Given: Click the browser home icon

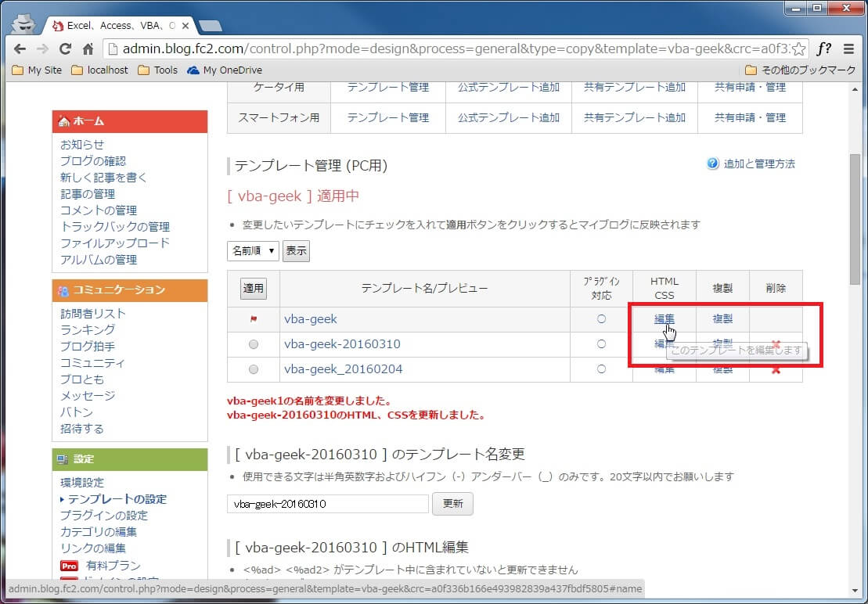Looking at the screenshot, I should (88, 49).
